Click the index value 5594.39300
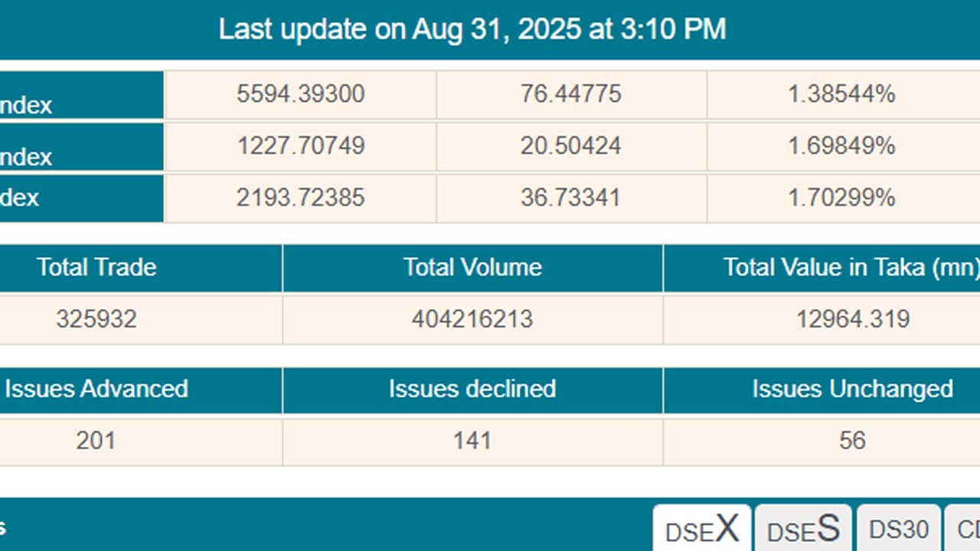The height and width of the screenshot is (551, 980). point(301,94)
